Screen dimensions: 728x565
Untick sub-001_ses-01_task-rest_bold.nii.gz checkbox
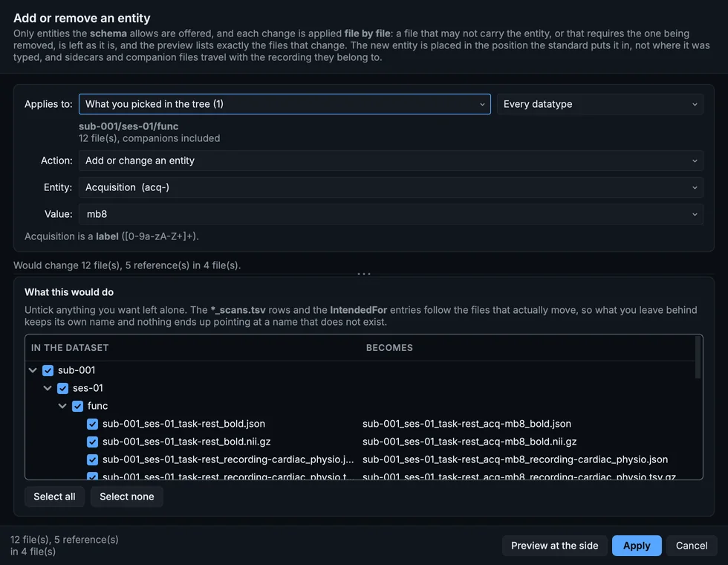click(x=92, y=442)
